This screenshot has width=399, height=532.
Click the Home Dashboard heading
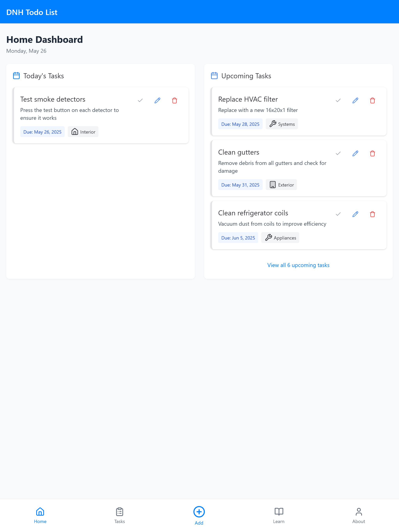(x=45, y=40)
